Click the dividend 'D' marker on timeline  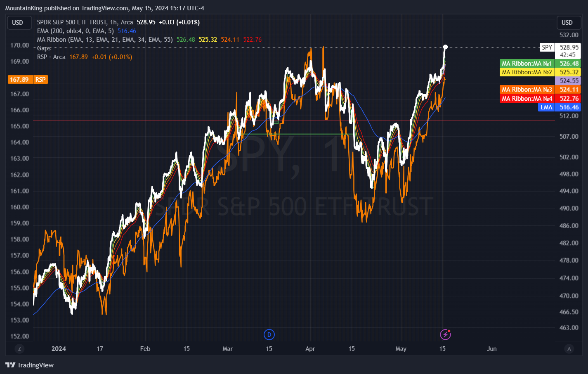pos(269,334)
